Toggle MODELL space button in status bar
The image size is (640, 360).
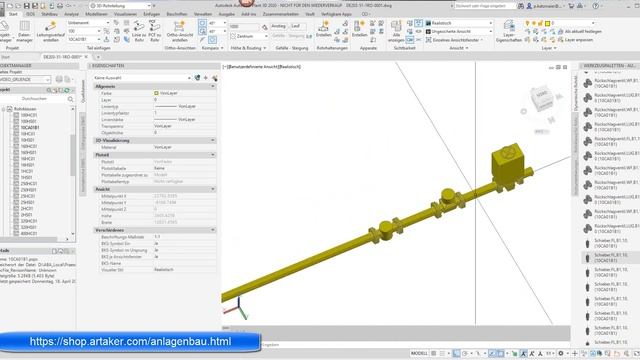[419, 353]
